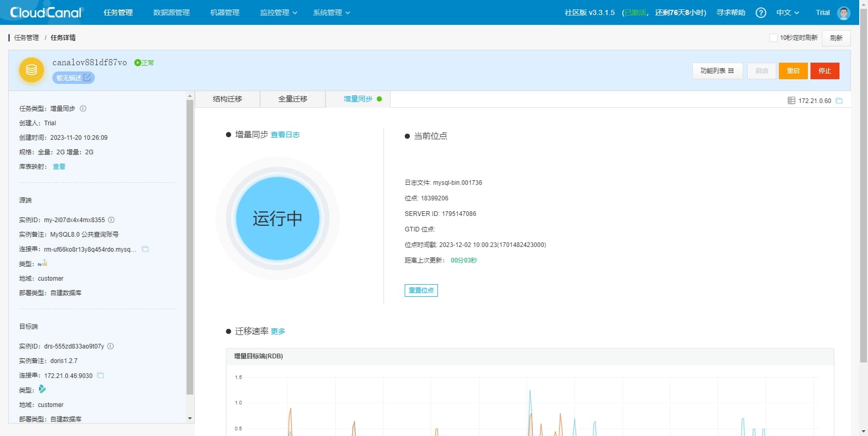Click the 位点时间戳 value
The height and width of the screenshot is (436, 868).
tap(493, 245)
